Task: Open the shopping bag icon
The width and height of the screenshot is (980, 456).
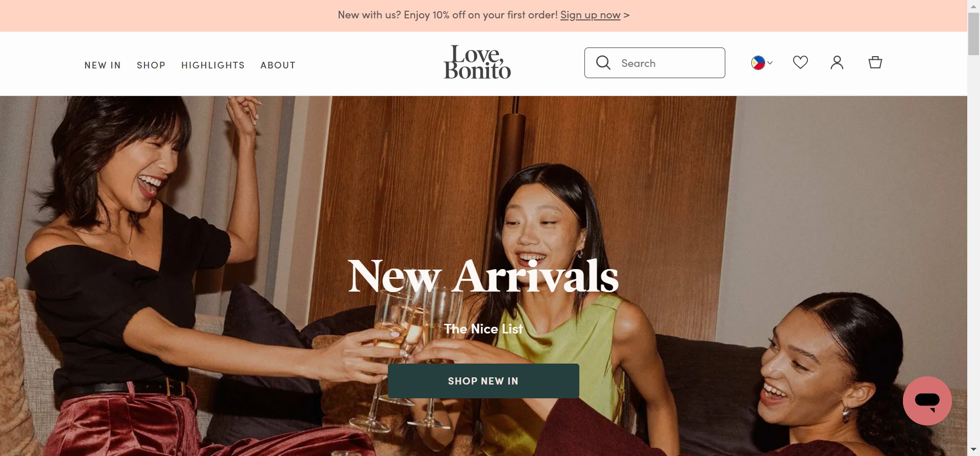Action: (x=875, y=62)
